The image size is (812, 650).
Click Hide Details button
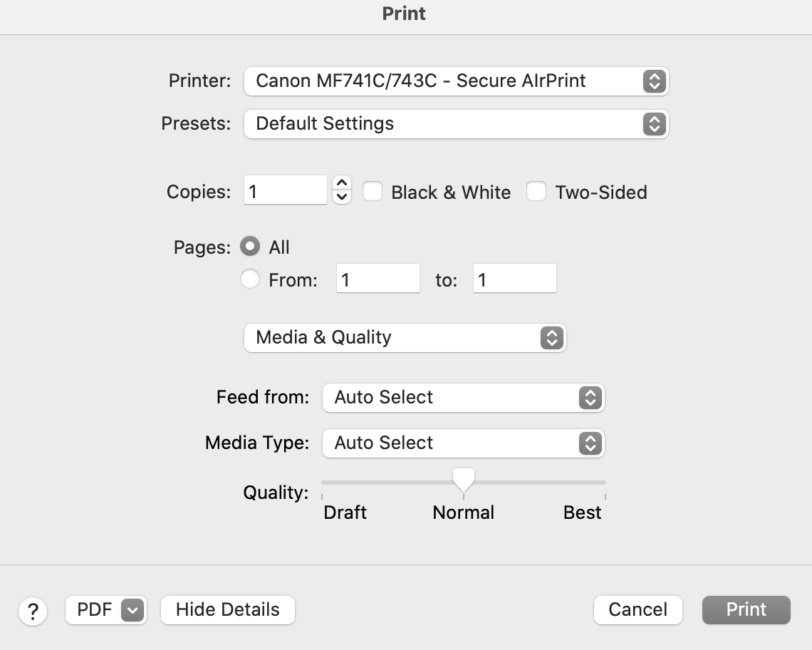pyautogui.click(x=228, y=610)
